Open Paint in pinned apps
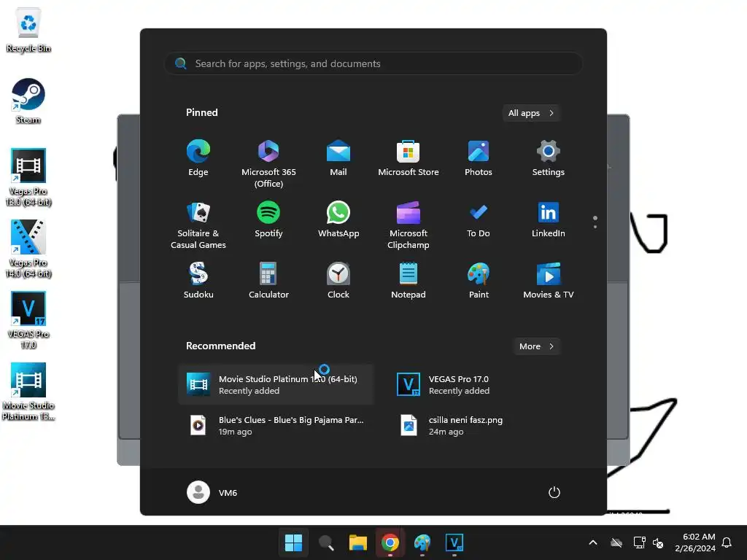This screenshot has height=560, width=747. point(479,281)
